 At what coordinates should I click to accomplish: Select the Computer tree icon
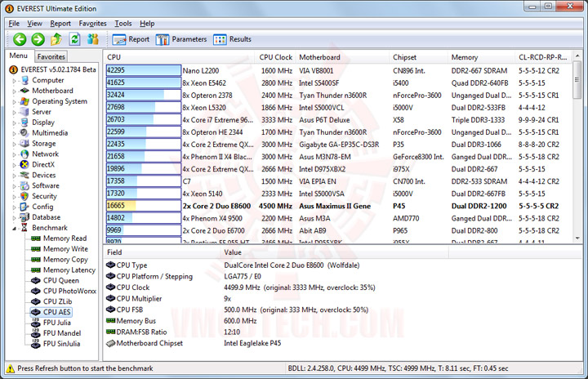pyautogui.click(x=25, y=80)
